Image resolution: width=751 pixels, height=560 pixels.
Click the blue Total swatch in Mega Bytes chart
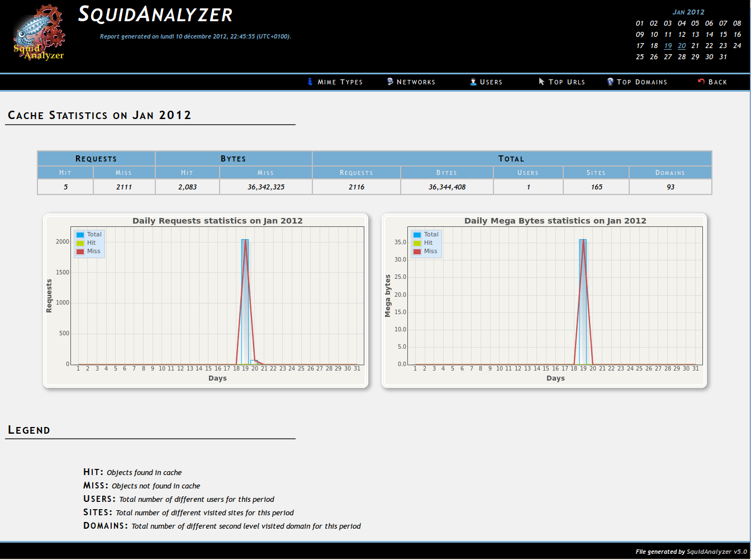pyautogui.click(x=417, y=235)
